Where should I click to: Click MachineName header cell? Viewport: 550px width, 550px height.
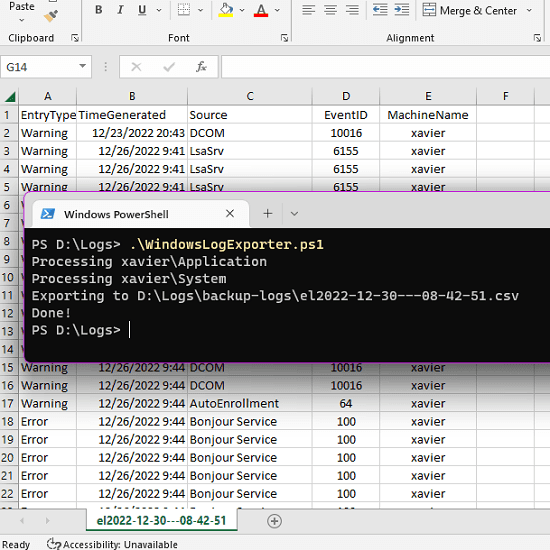[428, 115]
